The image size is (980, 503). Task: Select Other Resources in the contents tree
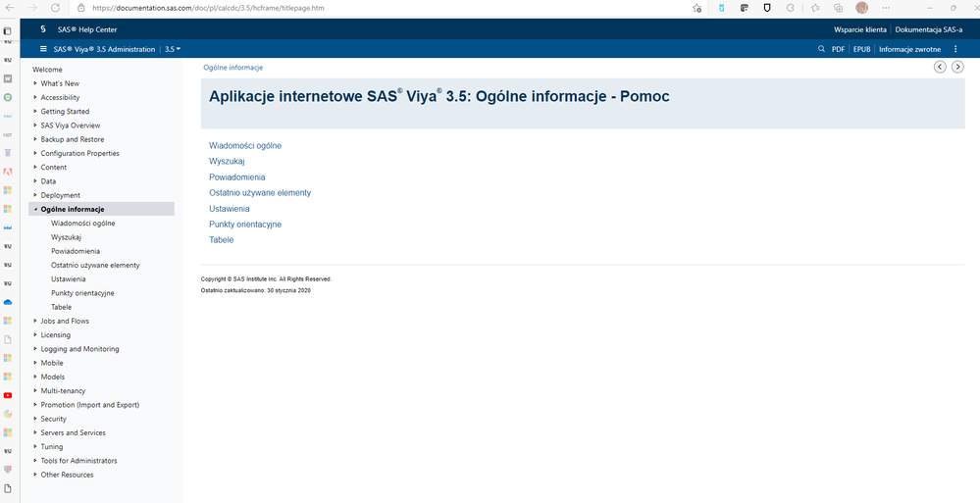pos(67,475)
